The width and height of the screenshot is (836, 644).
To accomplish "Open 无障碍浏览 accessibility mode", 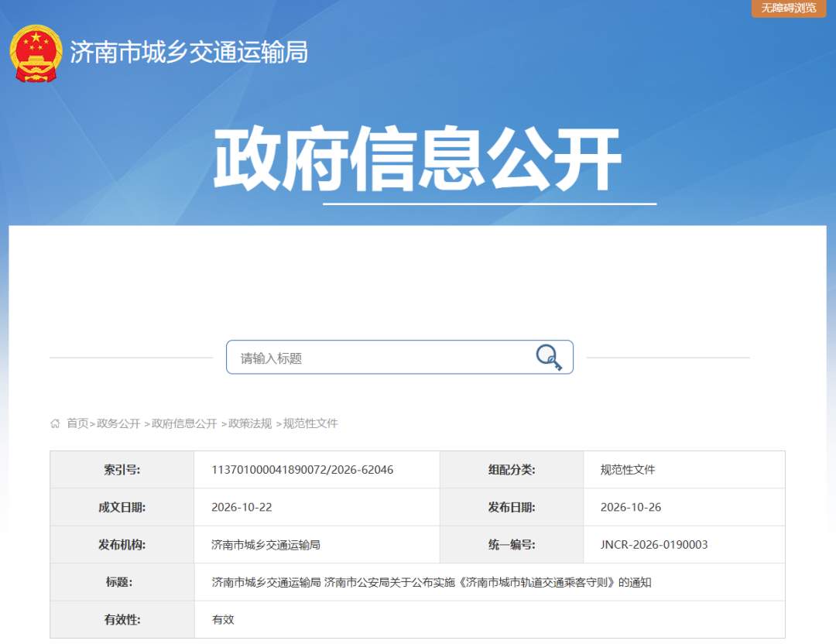I will 788,8.
